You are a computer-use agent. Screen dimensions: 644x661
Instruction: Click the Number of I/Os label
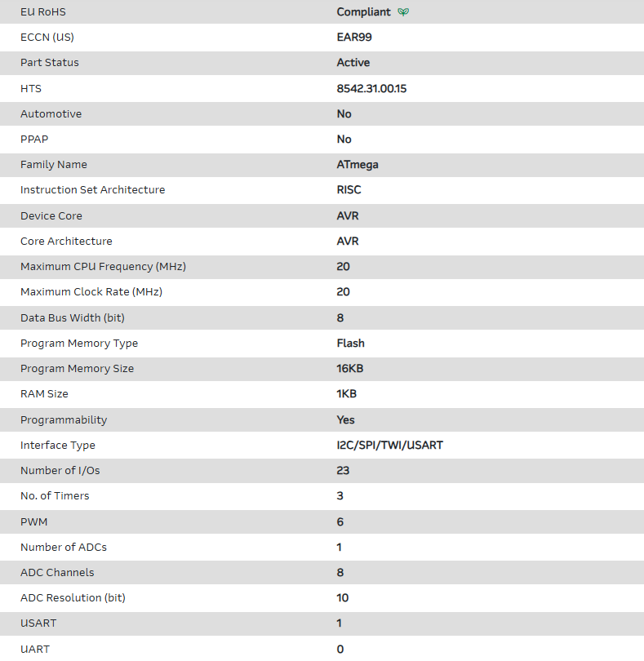coord(60,471)
